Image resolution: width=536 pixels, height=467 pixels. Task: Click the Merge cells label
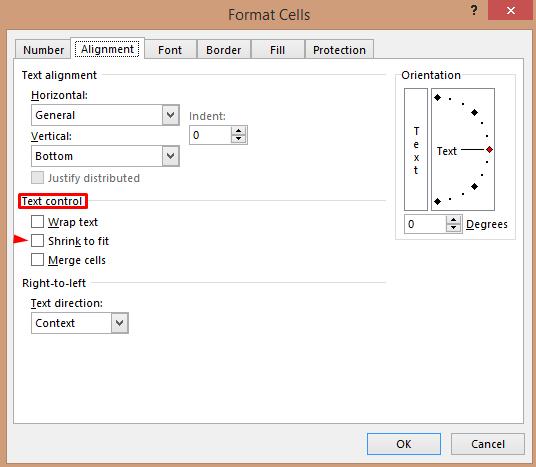[x=77, y=261]
